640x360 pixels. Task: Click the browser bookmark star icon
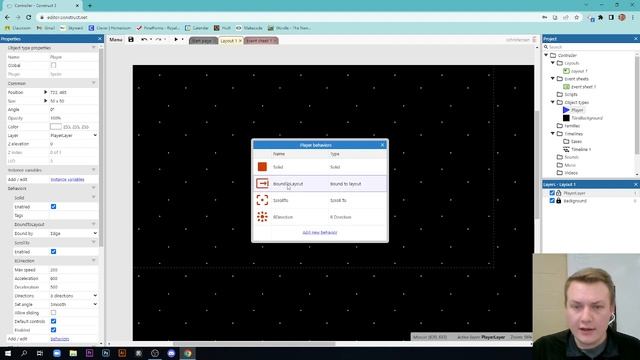pyautogui.click(x=576, y=18)
